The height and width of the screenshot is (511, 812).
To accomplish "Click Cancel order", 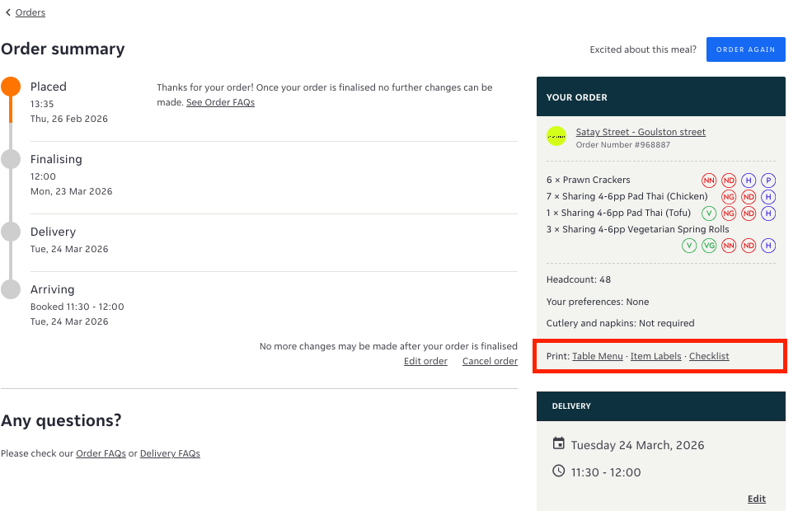I will (x=490, y=361).
